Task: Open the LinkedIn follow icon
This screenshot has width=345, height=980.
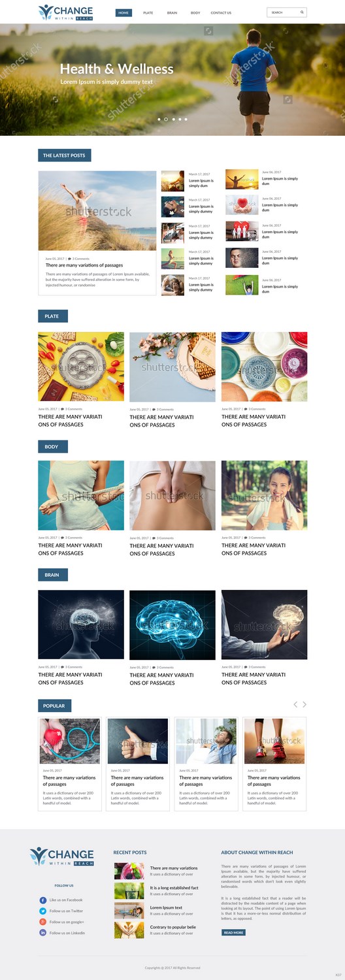Action: tap(43, 933)
